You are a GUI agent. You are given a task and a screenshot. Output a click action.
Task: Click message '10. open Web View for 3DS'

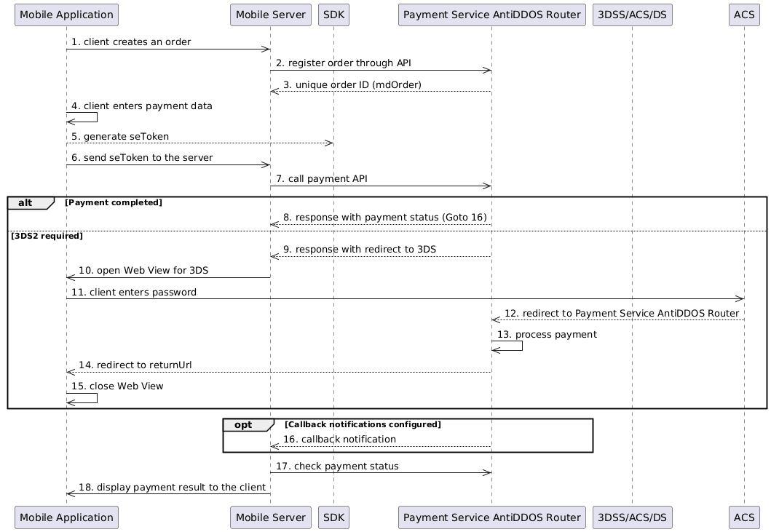[x=143, y=271]
